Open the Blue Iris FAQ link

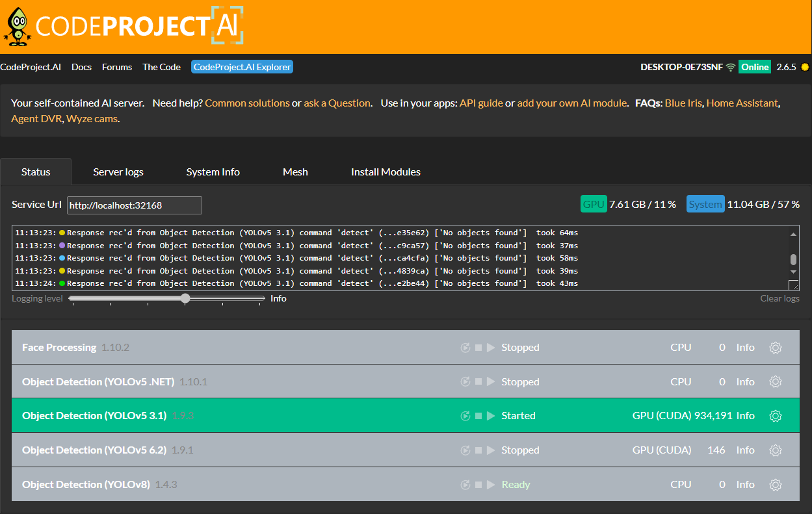pyautogui.click(x=683, y=103)
